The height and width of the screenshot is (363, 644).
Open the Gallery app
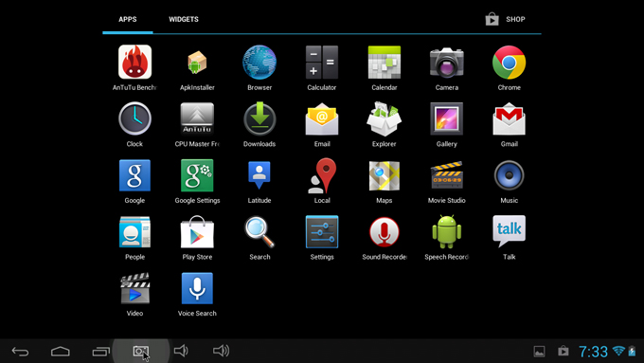click(447, 118)
